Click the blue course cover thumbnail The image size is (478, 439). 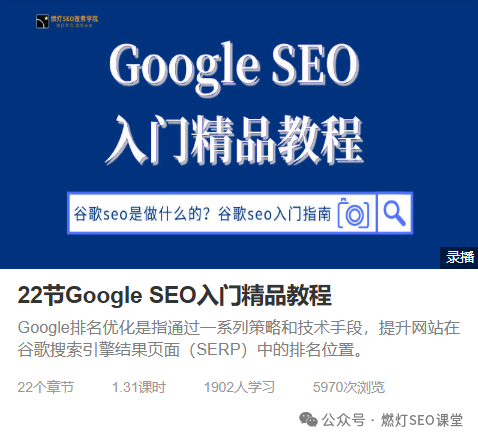coord(239,134)
